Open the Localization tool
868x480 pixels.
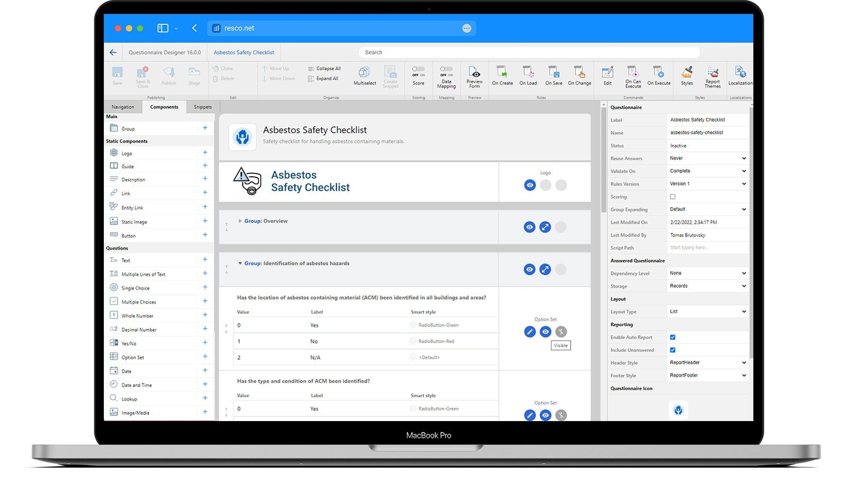(740, 75)
